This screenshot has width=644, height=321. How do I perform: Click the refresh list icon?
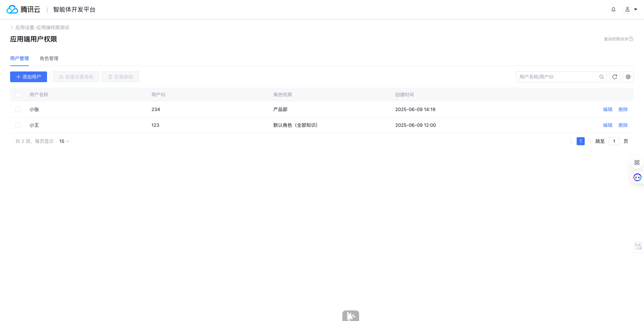pyautogui.click(x=615, y=77)
